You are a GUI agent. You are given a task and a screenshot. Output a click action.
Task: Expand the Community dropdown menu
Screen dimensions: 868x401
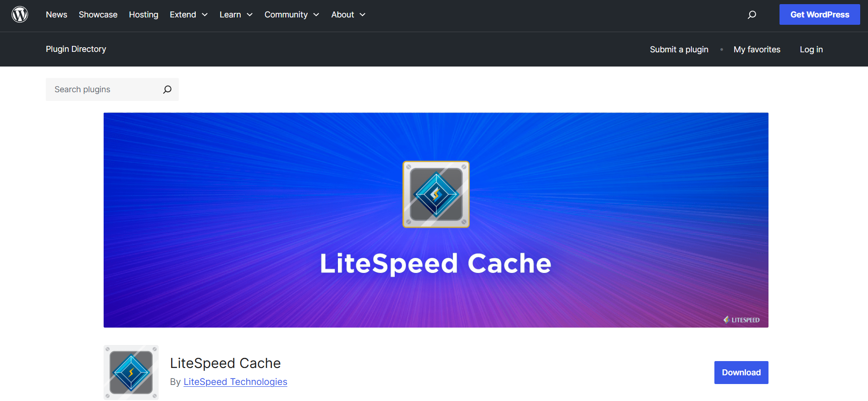pos(292,15)
